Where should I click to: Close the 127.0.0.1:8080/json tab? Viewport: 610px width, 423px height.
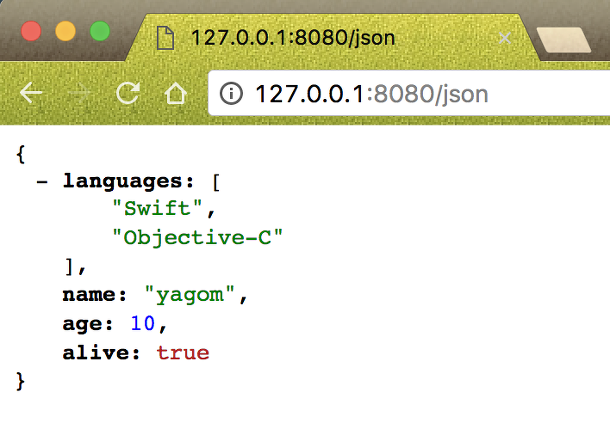[505, 38]
